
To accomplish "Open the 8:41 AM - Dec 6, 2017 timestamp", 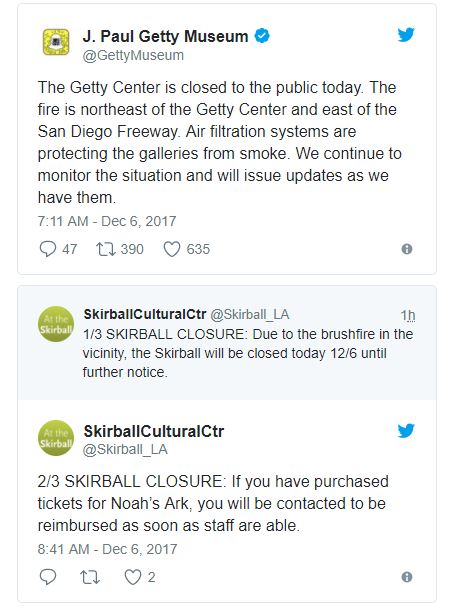I will [107, 549].
